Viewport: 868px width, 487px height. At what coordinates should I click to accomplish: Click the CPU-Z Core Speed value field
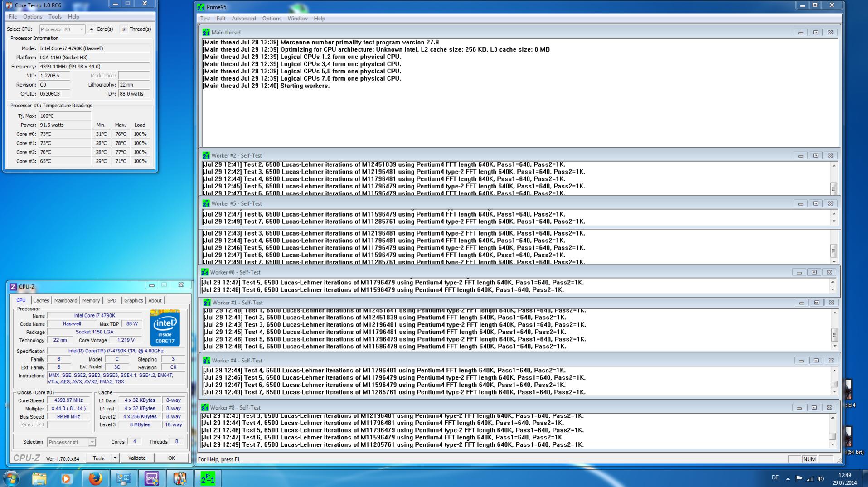click(x=68, y=400)
